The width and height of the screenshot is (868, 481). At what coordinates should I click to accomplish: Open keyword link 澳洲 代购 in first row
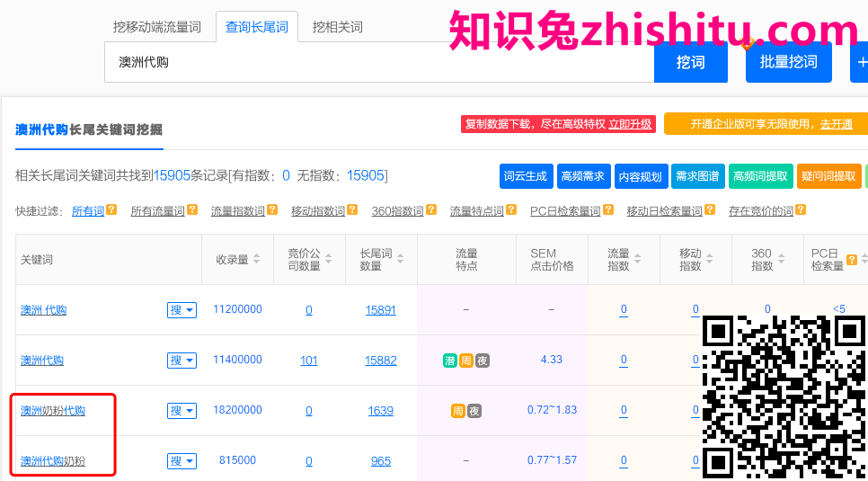43,310
